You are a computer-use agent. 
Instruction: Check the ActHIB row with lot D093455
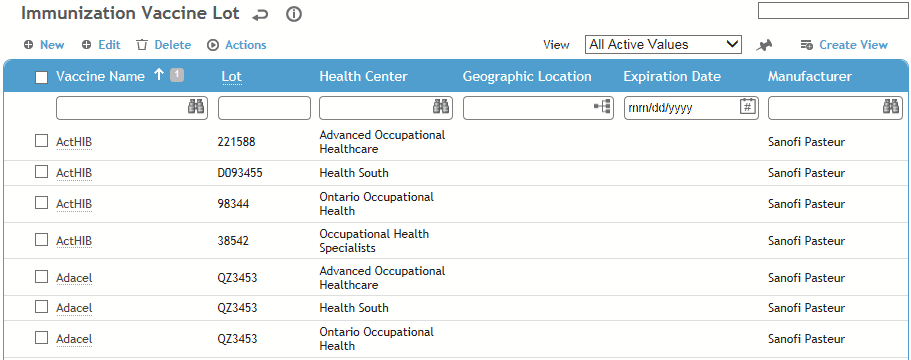click(41, 171)
